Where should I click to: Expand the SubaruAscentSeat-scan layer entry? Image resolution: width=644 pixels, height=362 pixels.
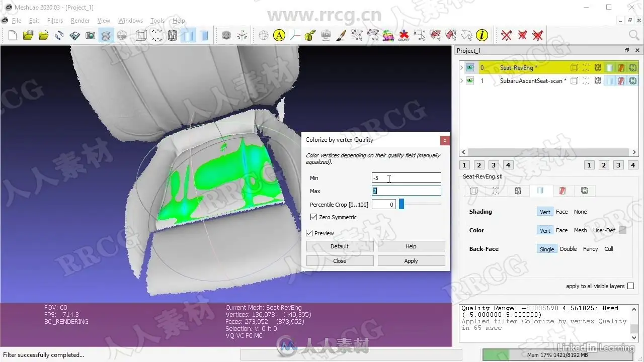[x=462, y=80]
